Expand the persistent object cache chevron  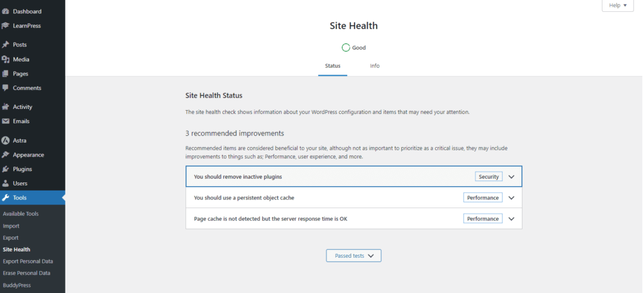pos(511,197)
